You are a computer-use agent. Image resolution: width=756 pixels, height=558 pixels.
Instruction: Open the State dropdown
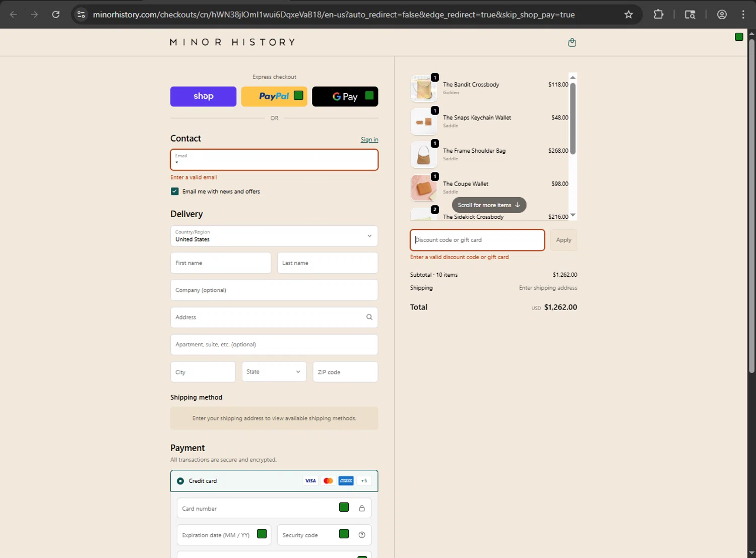pyautogui.click(x=274, y=371)
